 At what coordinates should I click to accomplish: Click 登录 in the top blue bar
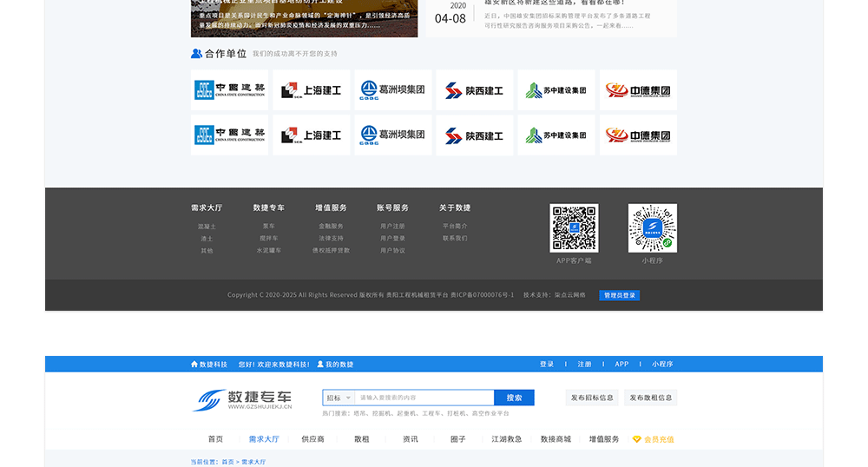click(x=547, y=364)
